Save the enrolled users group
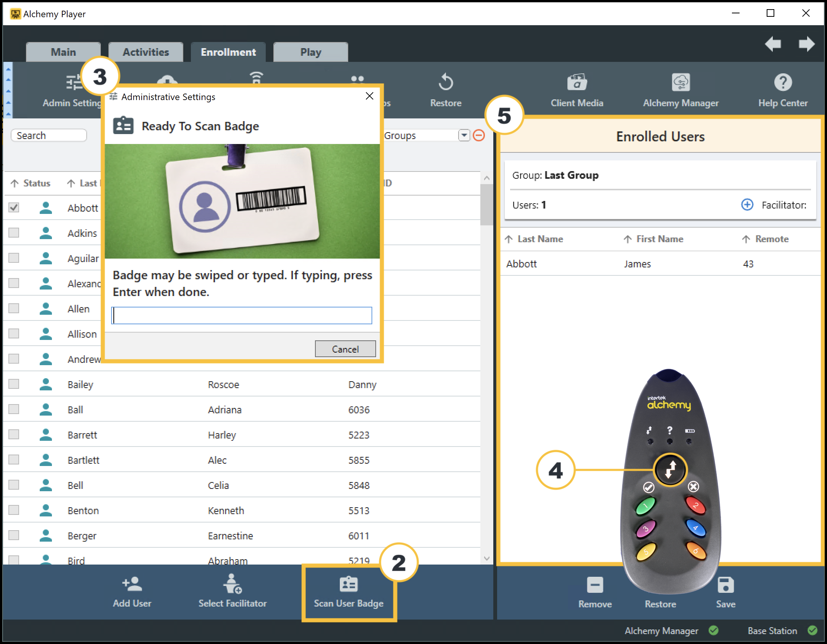The image size is (827, 644). 725,592
